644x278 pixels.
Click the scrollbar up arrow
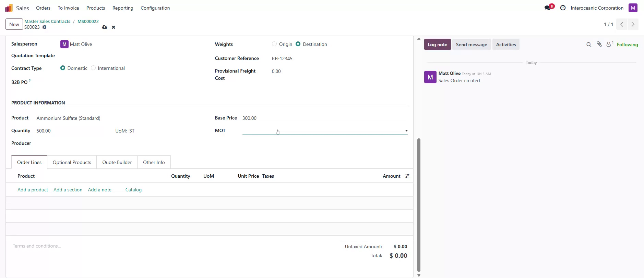pos(419,39)
